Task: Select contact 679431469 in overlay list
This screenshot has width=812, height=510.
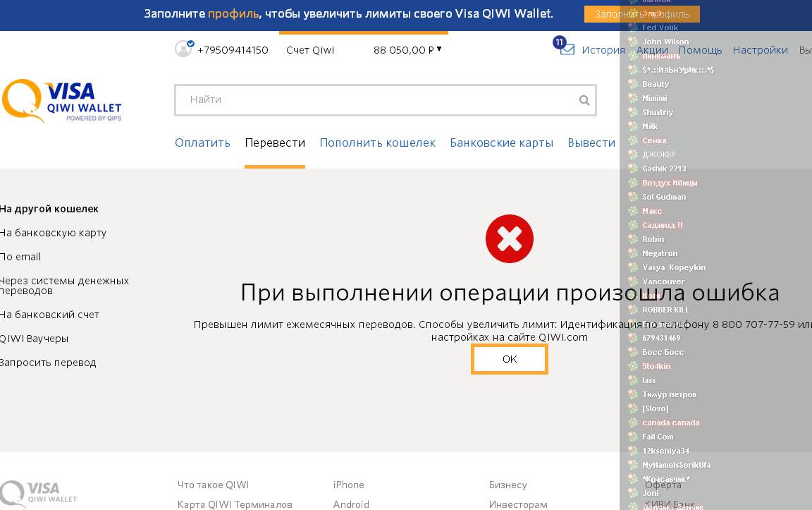Action: tap(661, 338)
